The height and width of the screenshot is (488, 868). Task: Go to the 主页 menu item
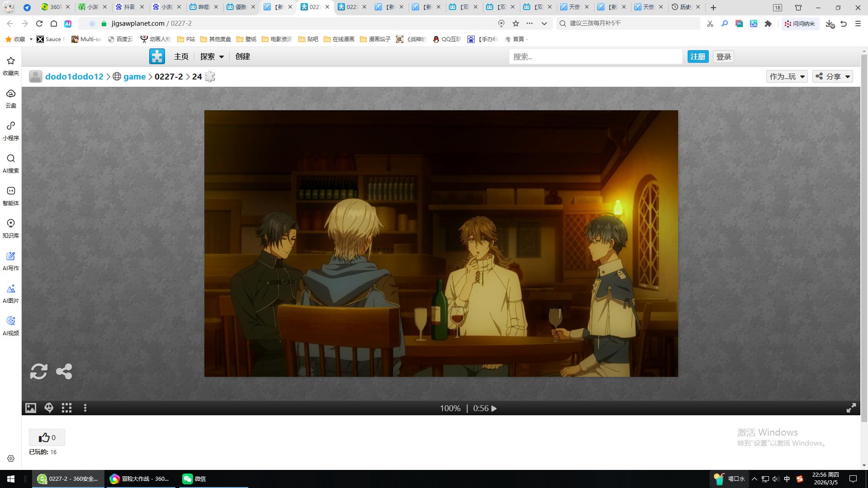[181, 56]
